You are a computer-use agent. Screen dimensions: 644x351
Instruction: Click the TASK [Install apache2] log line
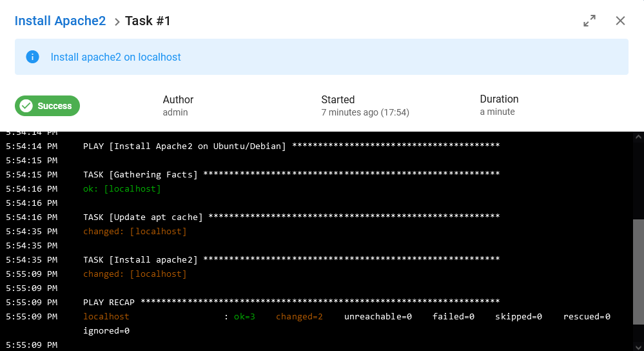click(291, 260)
